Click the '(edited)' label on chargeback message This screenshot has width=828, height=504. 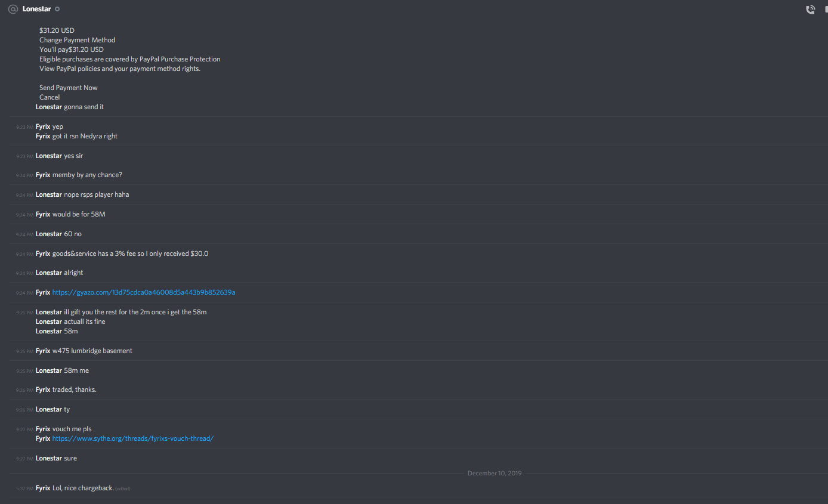(x=123, y=488)
